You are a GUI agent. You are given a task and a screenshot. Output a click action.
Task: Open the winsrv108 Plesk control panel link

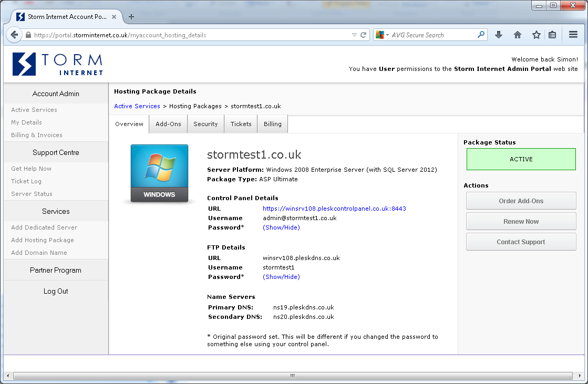(333, 209)
